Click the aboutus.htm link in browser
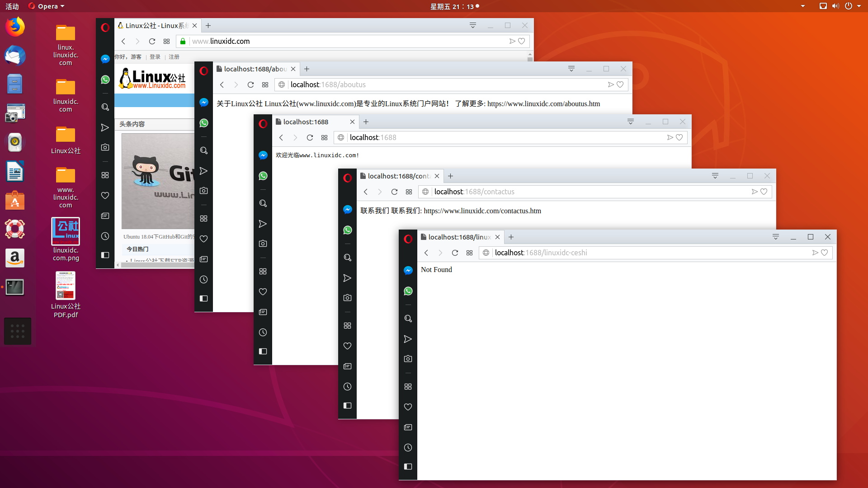868x488 pixels. (x=544, y=103)
